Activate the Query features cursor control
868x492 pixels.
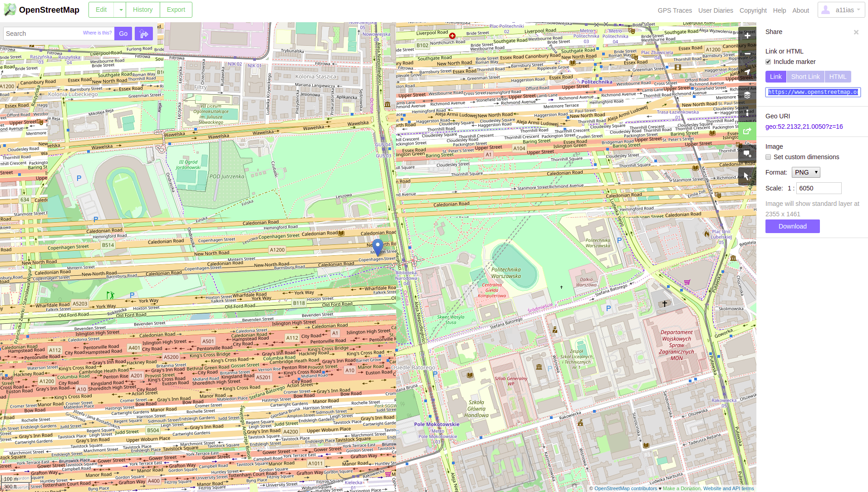747,176
